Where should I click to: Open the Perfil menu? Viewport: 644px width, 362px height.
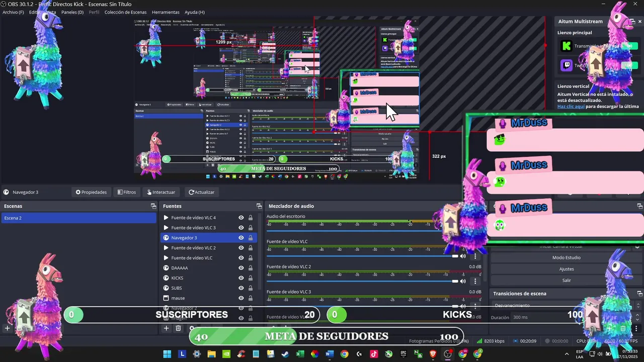pos(94,12)
